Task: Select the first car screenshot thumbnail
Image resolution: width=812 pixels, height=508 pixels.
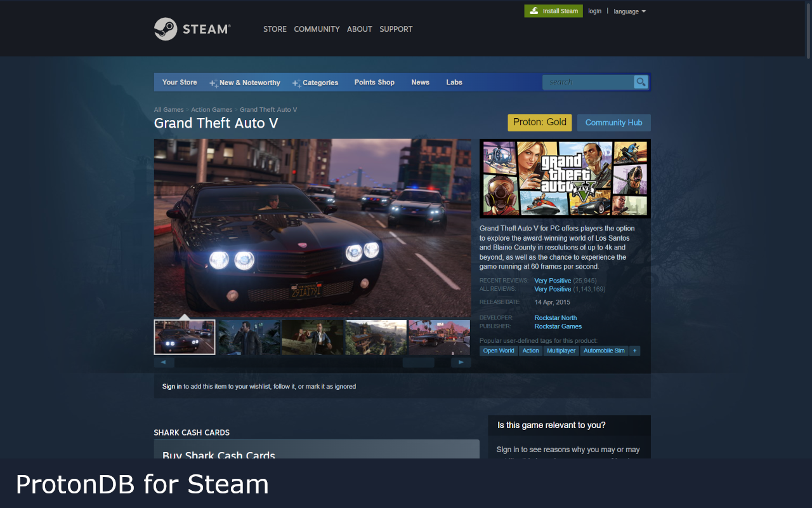Action: coord(185,337)
